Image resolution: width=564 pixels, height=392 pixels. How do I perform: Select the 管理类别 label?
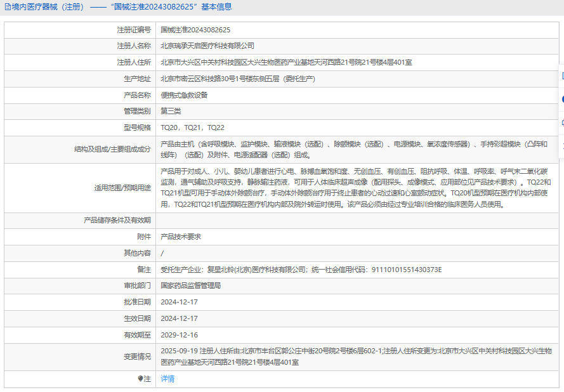coord(138,111)
